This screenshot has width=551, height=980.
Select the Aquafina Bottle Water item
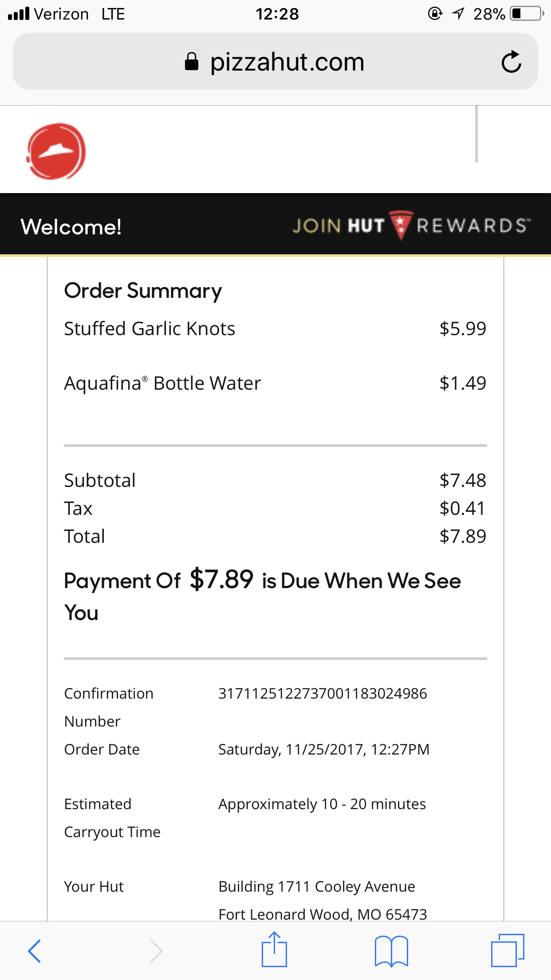pyautogui.click(x=162, y=383)
